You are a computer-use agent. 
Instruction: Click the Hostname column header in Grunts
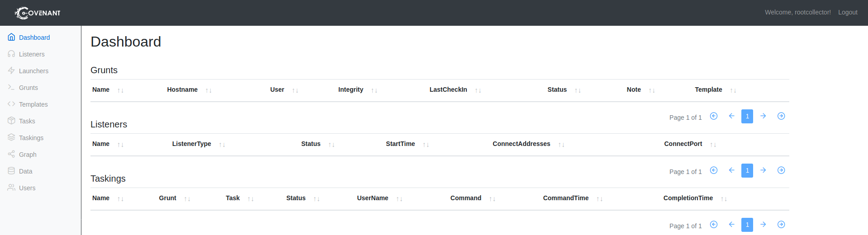coord(182,89)
